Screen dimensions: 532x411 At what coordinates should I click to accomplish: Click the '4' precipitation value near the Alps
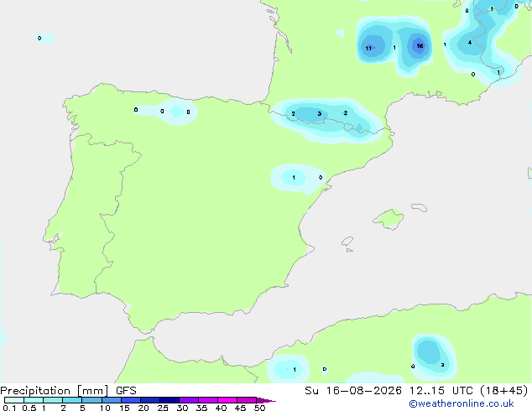click(x=470, y=43)
